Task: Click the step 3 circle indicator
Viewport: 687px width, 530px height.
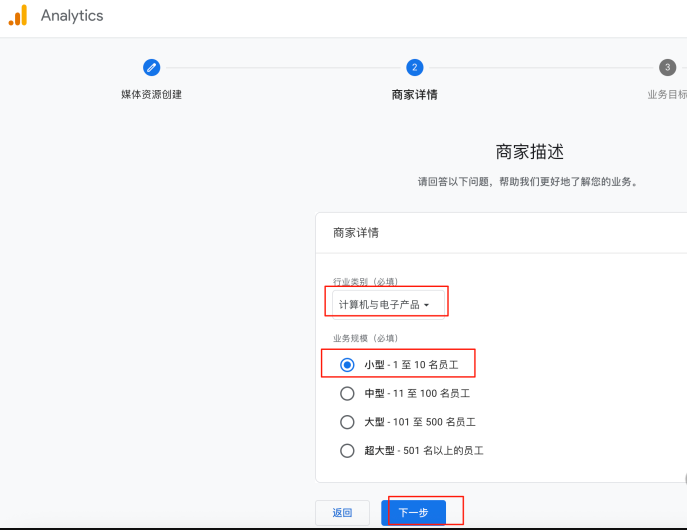Action: (667, 67)
